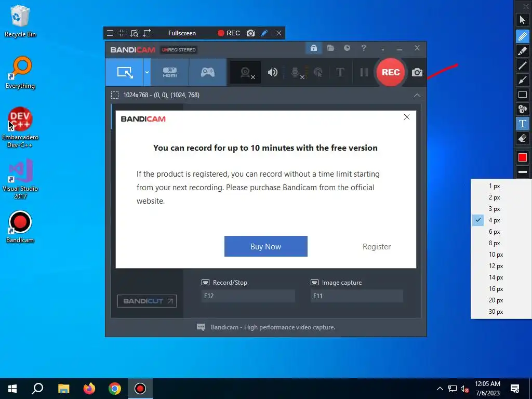This screenshot has width=532, height=399.
Task: Open the output folder icon
Action: point(330,48)
